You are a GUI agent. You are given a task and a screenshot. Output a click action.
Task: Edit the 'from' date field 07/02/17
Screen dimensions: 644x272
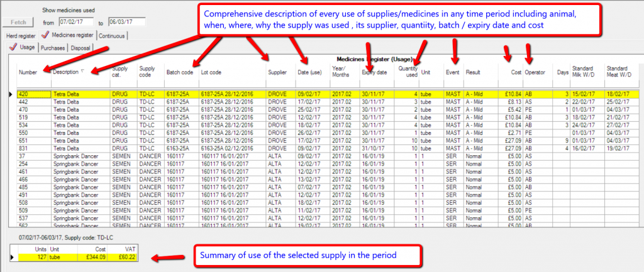pyautogui.click(x=77, y=22)
